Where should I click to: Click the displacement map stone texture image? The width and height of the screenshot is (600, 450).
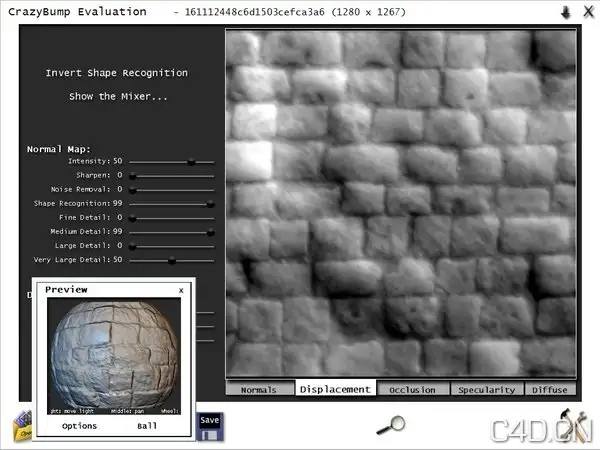coord(401,203)
